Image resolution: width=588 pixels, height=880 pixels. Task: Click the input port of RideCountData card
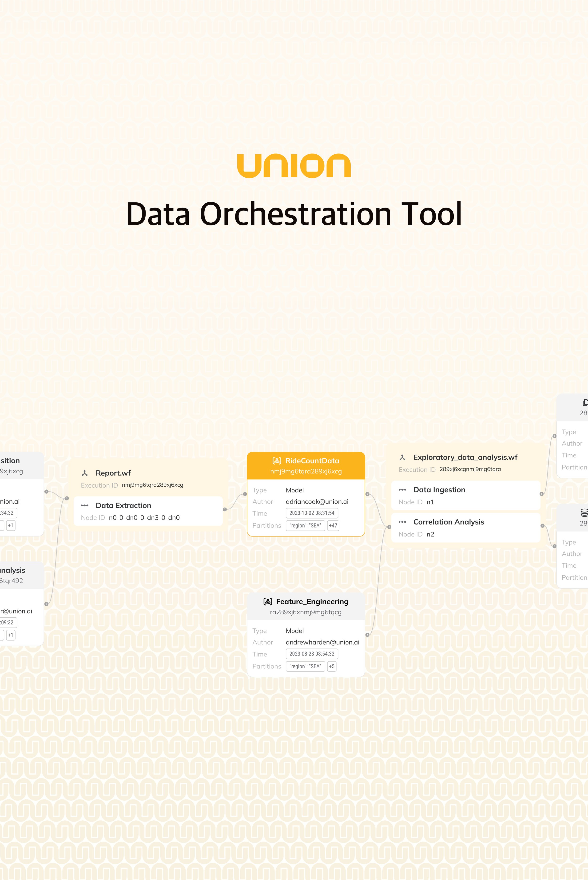pos(245,494)
